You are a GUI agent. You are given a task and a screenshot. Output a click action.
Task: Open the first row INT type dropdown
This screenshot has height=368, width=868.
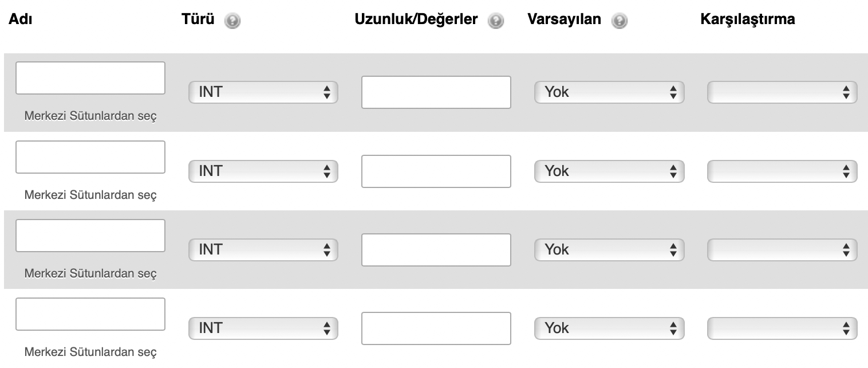click(263, 92)
